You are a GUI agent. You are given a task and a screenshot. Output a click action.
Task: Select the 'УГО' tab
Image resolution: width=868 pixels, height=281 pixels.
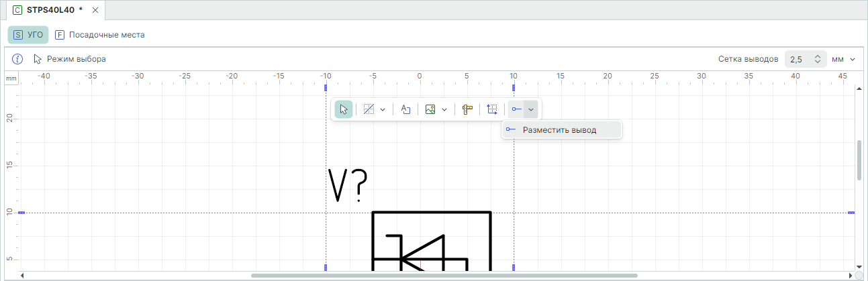click(x=28, y=35)
